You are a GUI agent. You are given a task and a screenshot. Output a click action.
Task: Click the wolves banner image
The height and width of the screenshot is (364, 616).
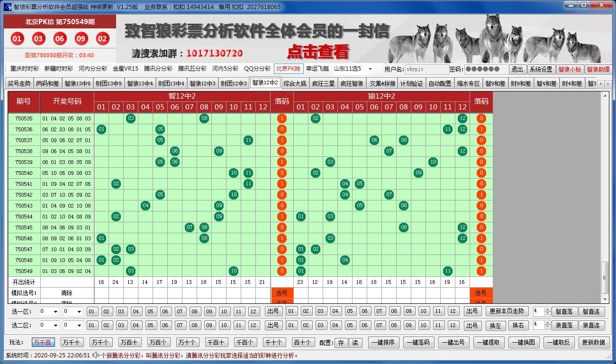(498, 38)
